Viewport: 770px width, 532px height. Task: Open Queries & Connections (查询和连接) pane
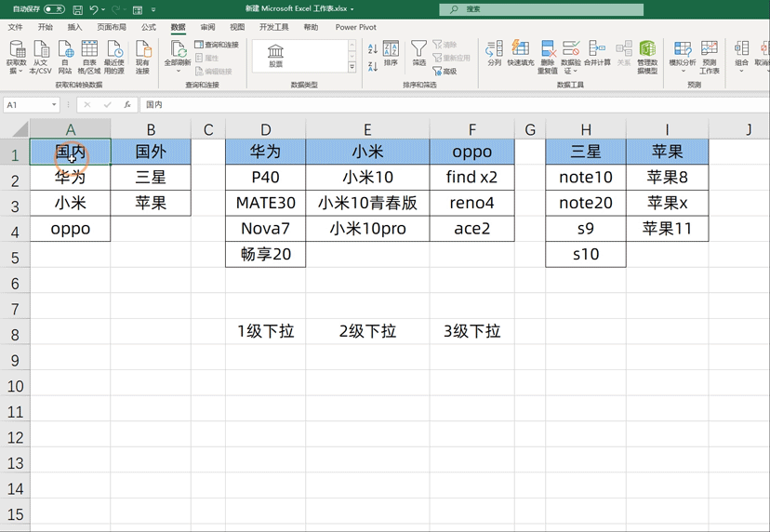click(x=217, y=45)
